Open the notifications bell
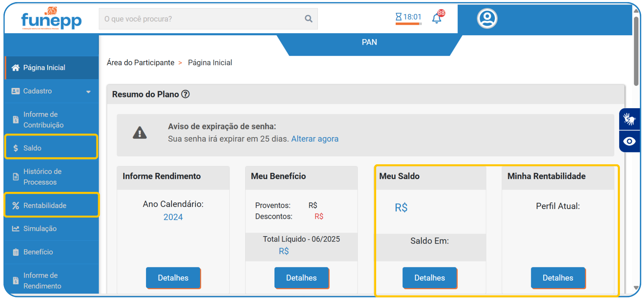Screen dimensions: 644x299 (437, 18)
